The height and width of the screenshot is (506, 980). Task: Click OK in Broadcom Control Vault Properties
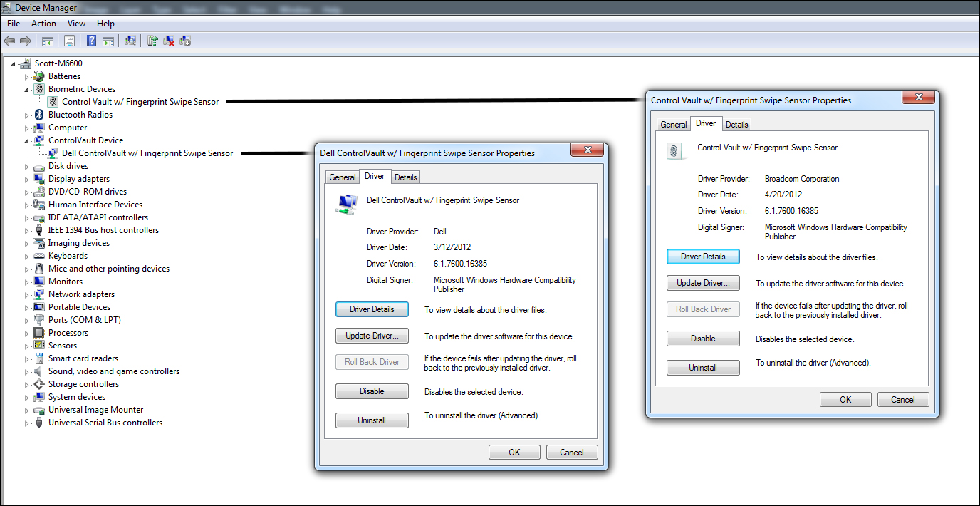point(846,399)
